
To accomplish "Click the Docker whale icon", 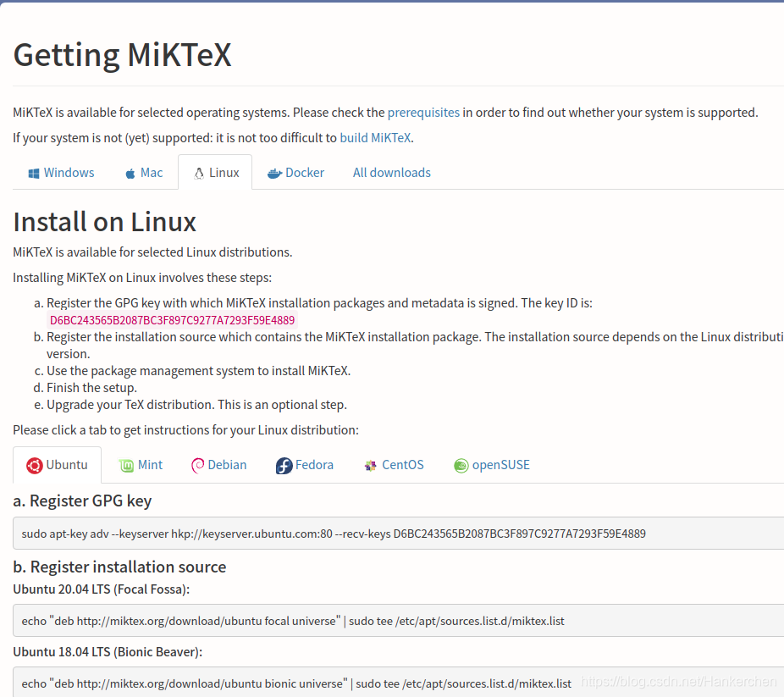I will (274, 174).
